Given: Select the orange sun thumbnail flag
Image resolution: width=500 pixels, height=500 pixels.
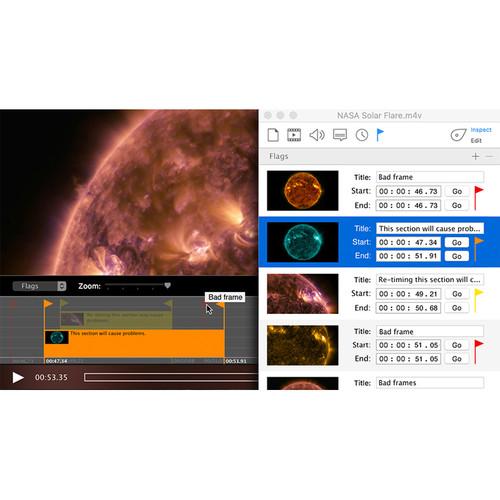Looking at the screenshot, I should 303,190.
